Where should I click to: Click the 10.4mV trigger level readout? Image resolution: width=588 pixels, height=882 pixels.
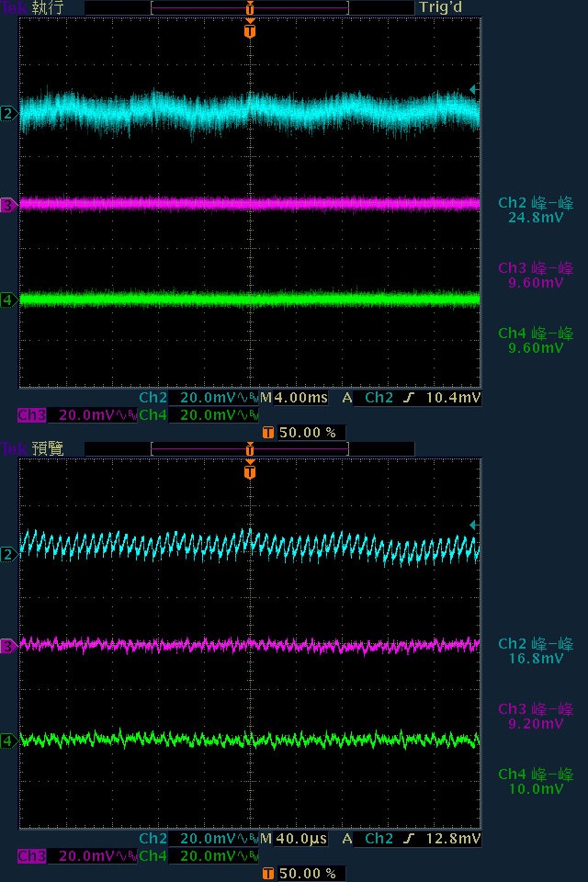point(453,398)
